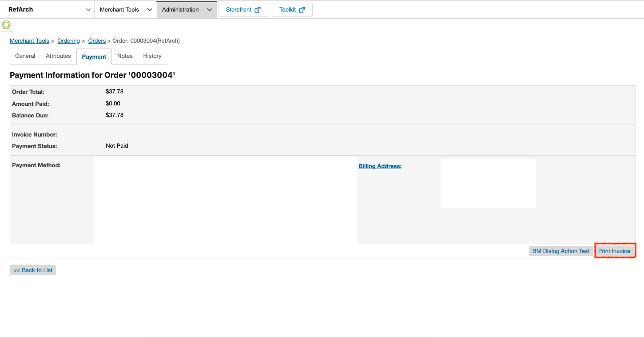Viewport: 644px width, 338px height.
Task: Click the Payment Status label
Action: coord(35,146)
